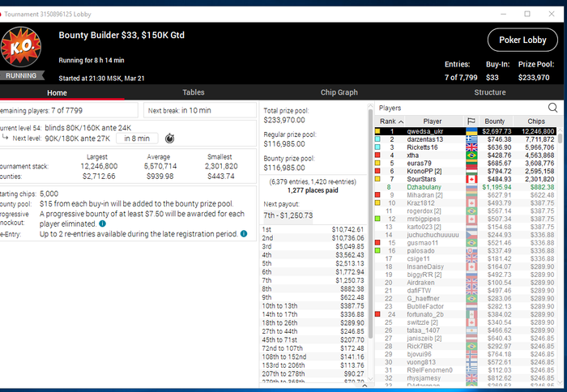Click the yellow color tag for qwedsa_ukr

coord(377,131)
